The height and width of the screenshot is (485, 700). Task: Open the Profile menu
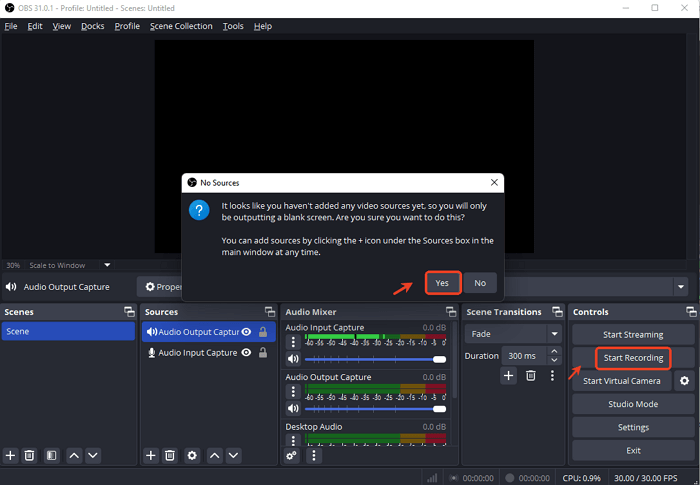point(127,26)
